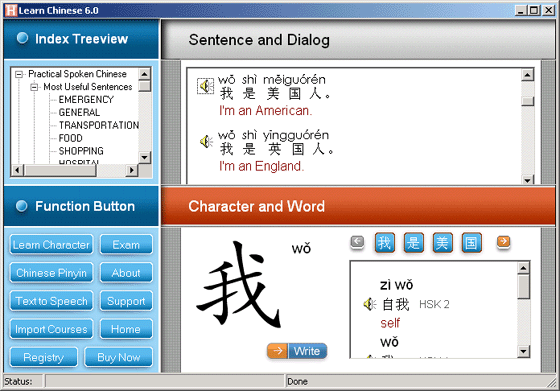This screenshot has height=391, width=560.
Task: Start the Exam
Action: pos(126,245)
